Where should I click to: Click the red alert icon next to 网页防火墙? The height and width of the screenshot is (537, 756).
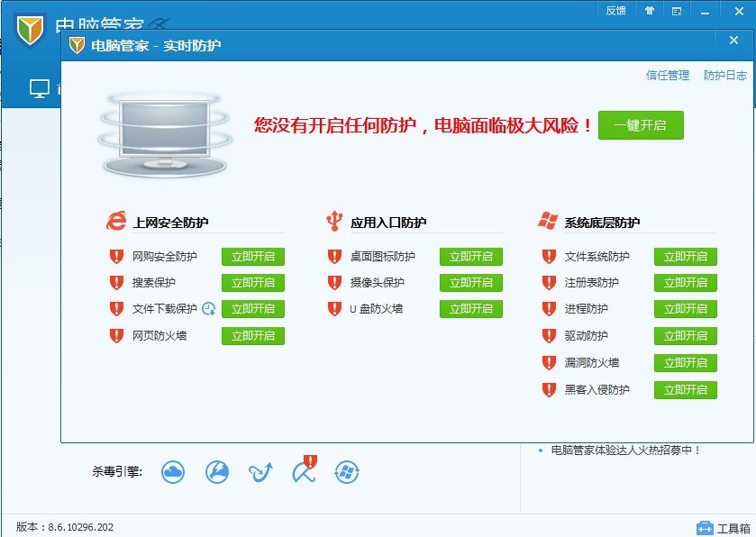[x=116, y=335]
